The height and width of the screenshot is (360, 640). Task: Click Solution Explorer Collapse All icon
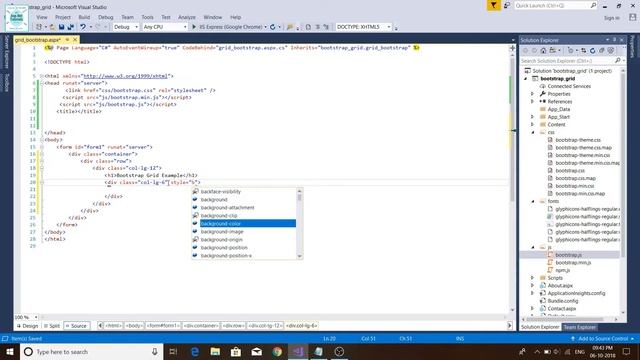(x=602, y=51)
